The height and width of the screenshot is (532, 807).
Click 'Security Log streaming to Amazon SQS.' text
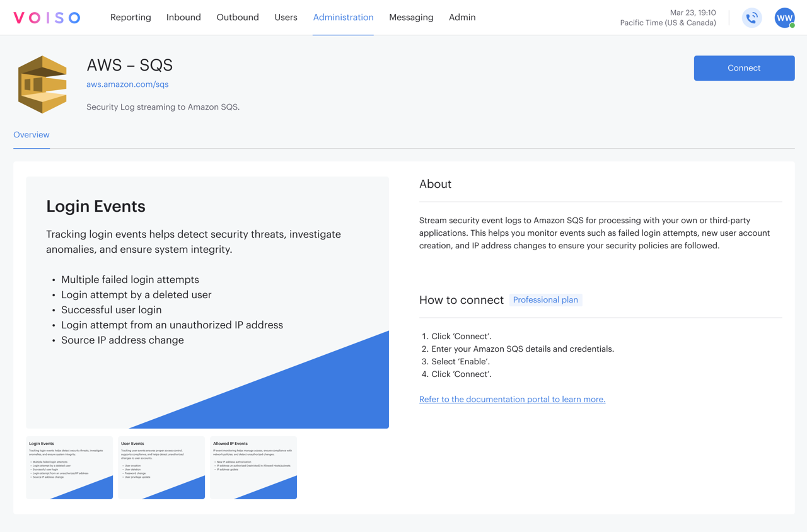[163, 107]
